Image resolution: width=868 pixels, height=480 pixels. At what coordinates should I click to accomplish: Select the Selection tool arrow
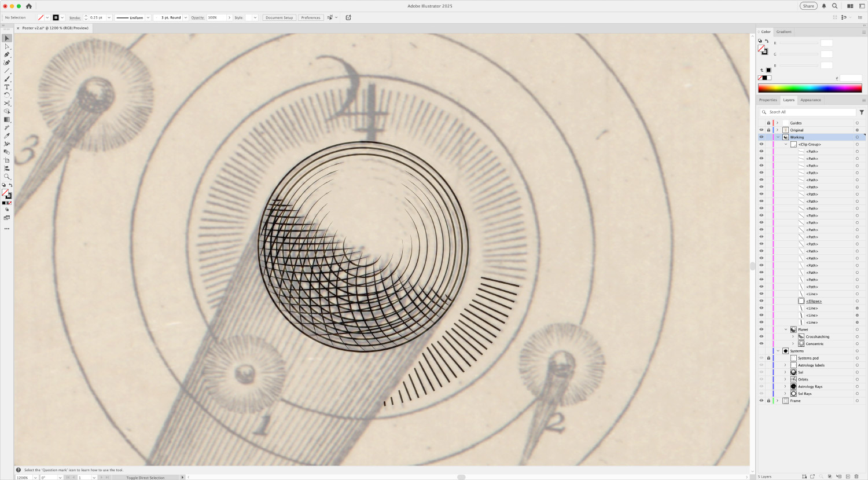coord(7,38)
